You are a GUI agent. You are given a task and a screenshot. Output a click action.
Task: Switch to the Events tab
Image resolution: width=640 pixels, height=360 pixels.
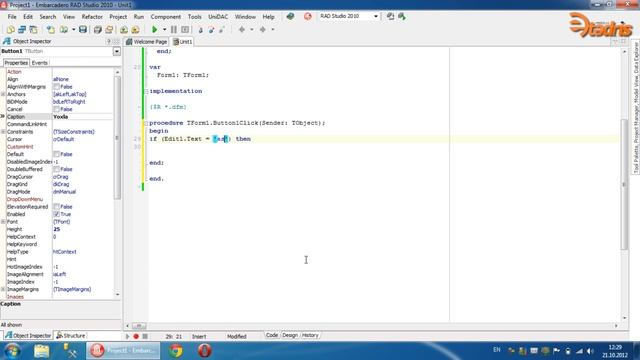[x=40, y=63]
